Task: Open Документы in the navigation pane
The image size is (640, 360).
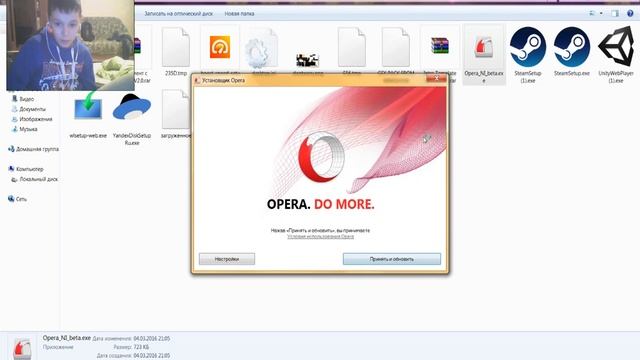Action: pos(32,109)
